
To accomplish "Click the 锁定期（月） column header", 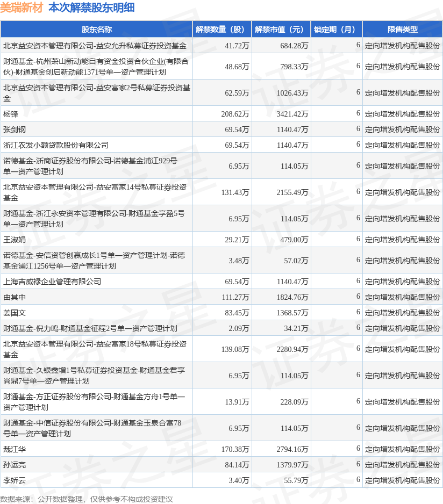I will click(337, 29).
